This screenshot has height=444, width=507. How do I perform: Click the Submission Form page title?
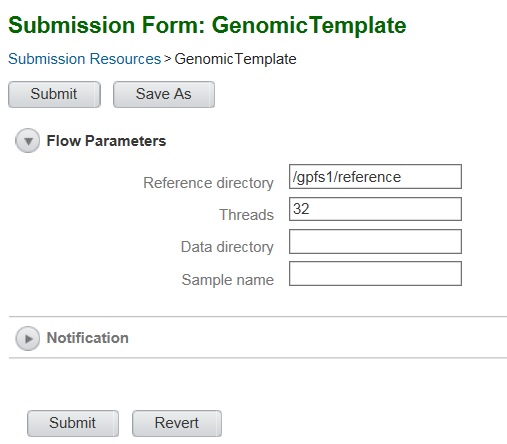point(207,25)
